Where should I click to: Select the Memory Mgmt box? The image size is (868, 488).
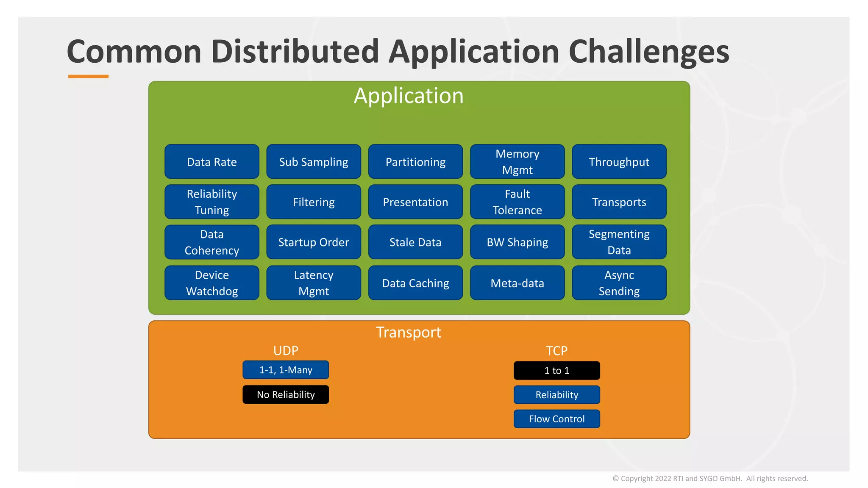point(517,161)
